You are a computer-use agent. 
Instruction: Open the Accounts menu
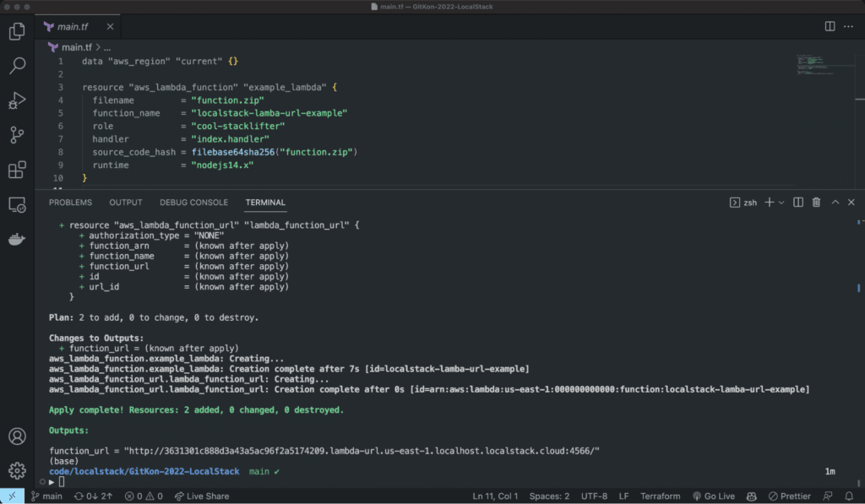coord(17,436)
